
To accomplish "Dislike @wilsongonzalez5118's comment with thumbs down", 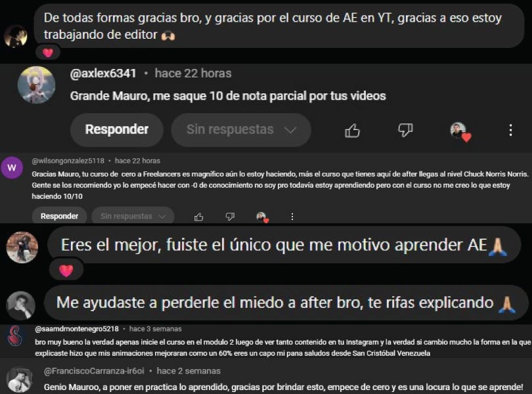I will (x=230, y=217).
